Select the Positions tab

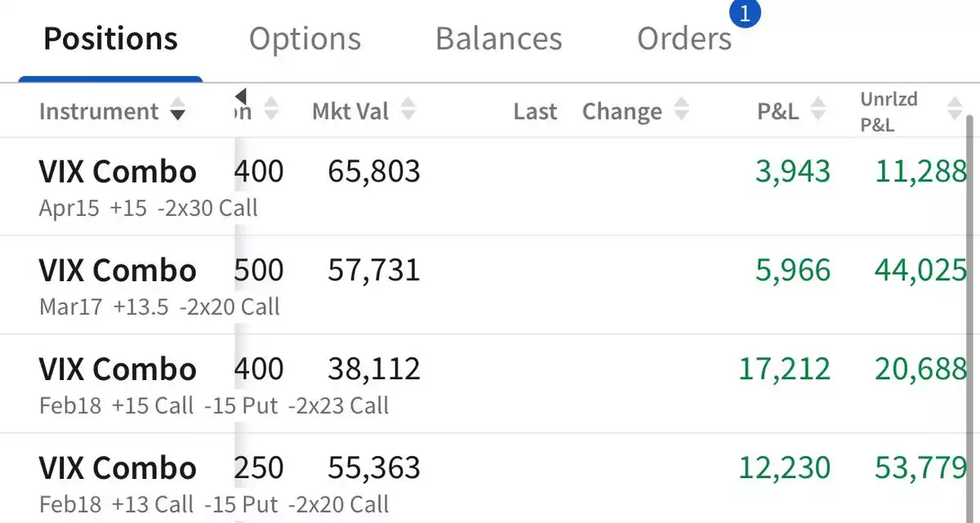[x=110, y=39]
